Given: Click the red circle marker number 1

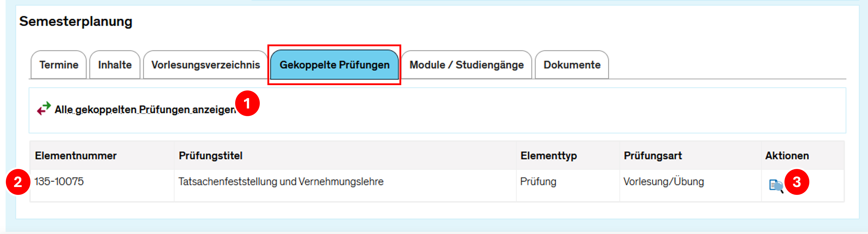Looking at the screenshot, I should click(x=247, y=103).
